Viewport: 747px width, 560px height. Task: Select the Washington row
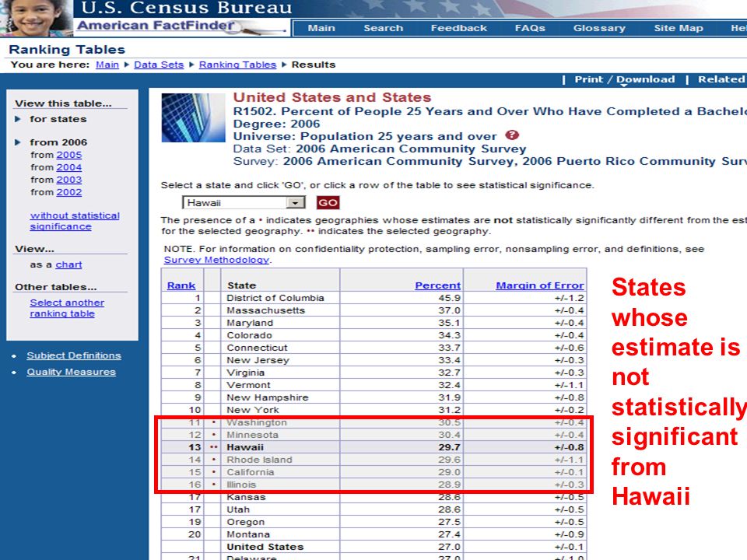pos(374,422)
